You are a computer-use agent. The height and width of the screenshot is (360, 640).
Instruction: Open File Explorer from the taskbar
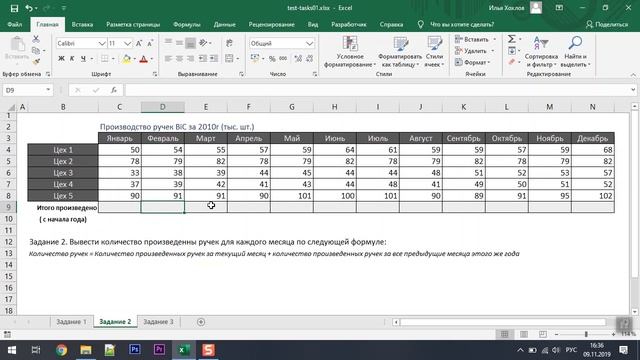tap(86, 350)
